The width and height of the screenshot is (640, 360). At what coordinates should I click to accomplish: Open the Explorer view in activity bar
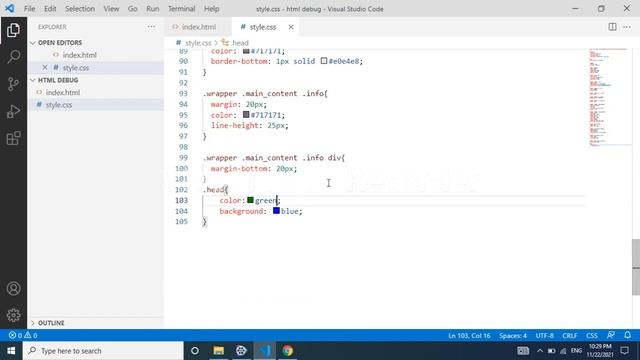[13, 30]
